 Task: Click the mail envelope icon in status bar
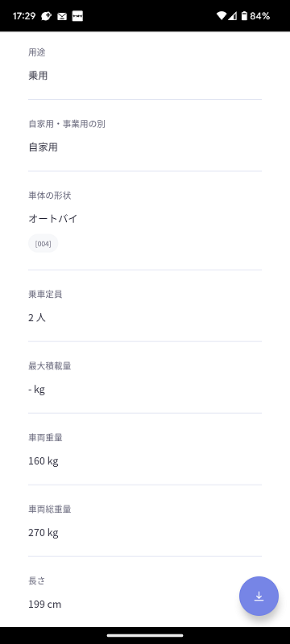[x=62, y=16]
